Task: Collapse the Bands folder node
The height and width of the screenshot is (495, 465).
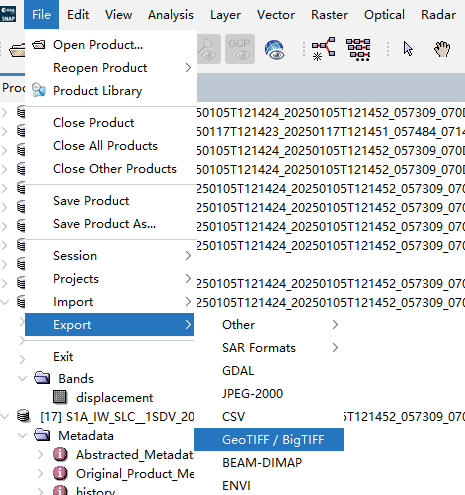Action: [22, 378]
